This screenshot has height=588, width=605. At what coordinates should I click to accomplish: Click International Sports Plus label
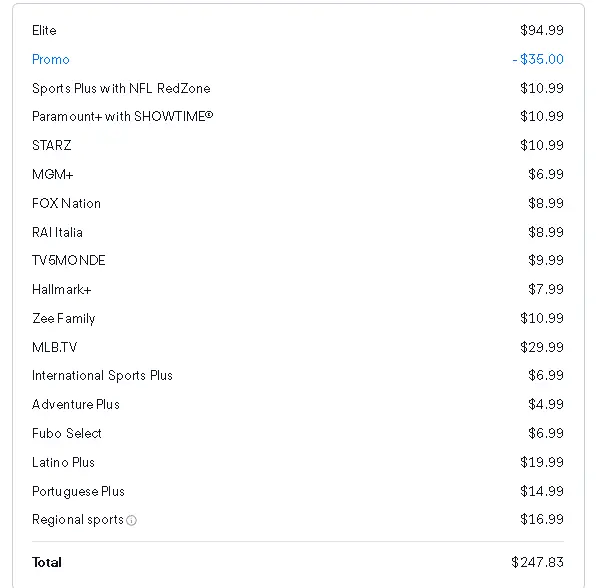tap(102, 375)
